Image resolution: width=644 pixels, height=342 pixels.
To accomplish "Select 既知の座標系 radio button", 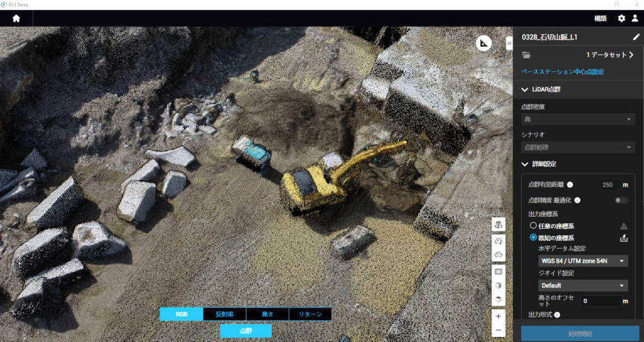I will [x=533, y=238].
